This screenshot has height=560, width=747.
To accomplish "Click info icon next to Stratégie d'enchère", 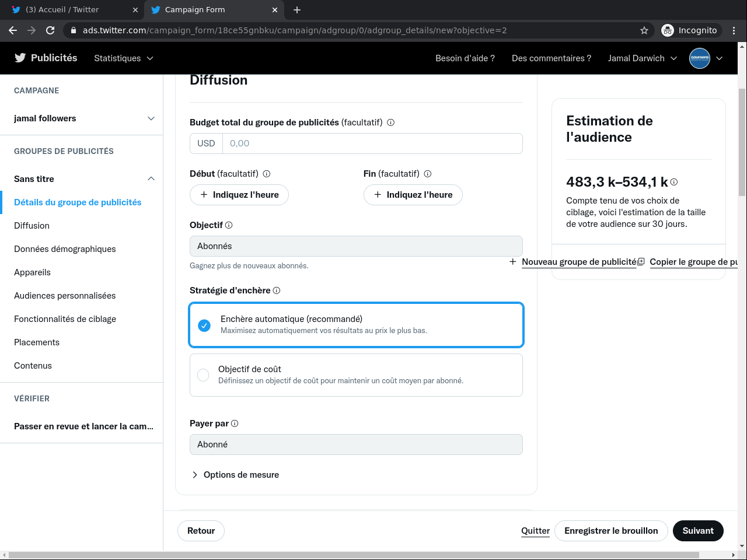I will (x=277, y=290).
